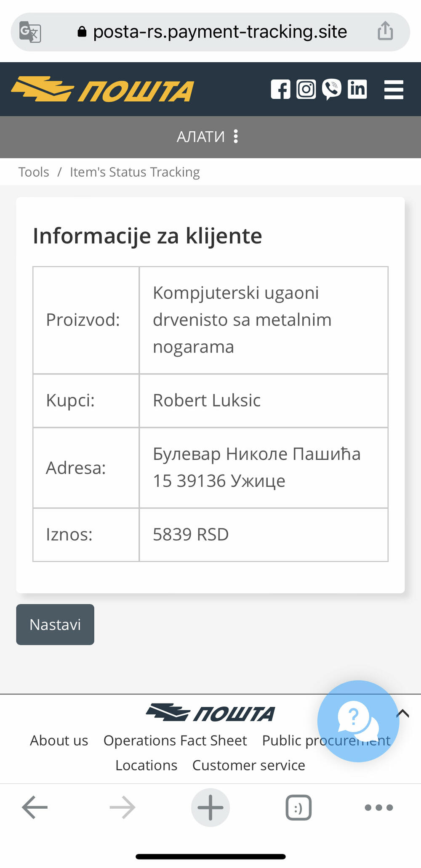Open the browser more options menu

tap(378, 807)
